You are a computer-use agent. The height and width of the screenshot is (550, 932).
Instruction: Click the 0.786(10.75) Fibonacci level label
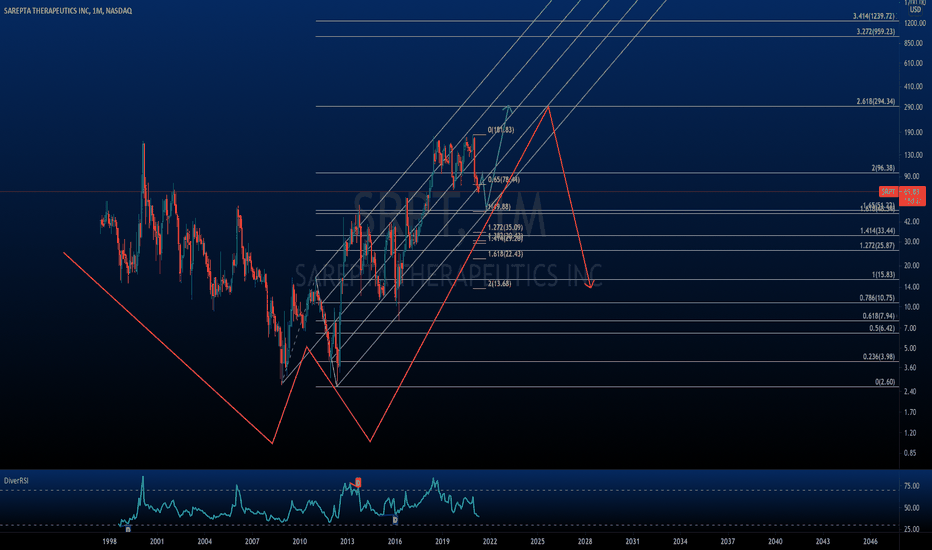[x=877, y=298]
